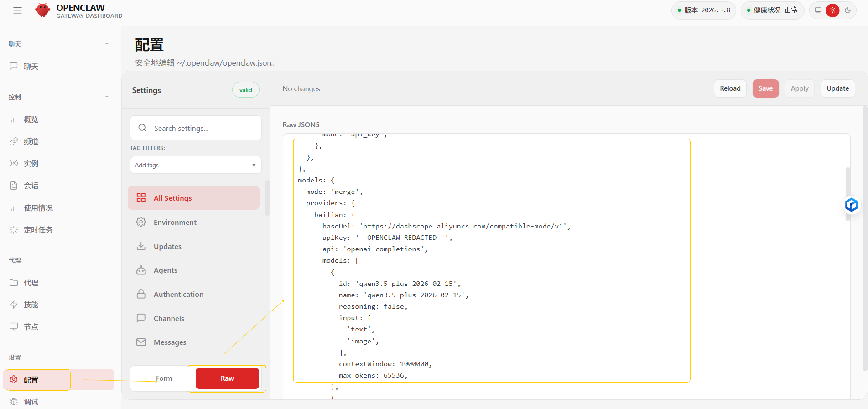
Task: Click the No changes status text
Action: [x=301, y=88]
